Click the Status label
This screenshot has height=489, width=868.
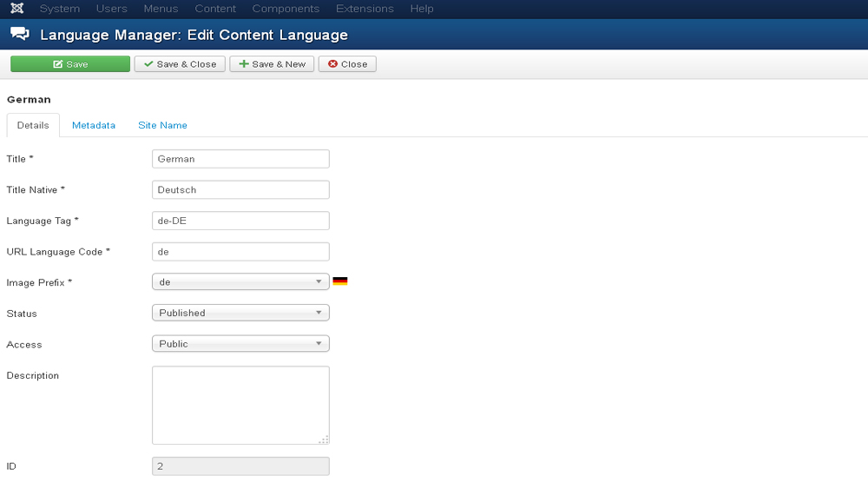22,314
